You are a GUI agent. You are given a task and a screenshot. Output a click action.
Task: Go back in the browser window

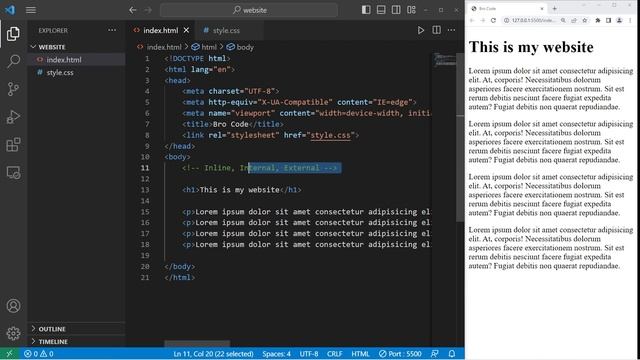(x=472, y=20)
